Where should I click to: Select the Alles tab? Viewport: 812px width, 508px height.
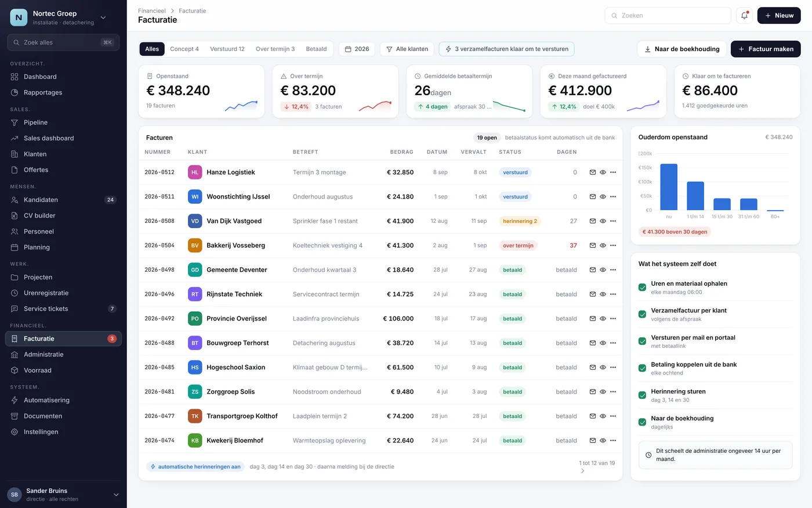click(152, 49)
